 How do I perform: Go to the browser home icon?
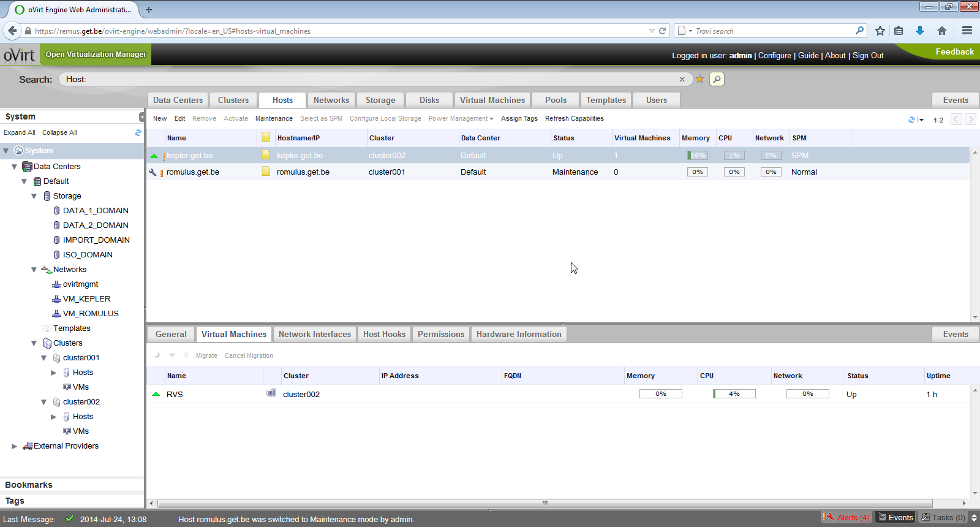tap(942, 31)
